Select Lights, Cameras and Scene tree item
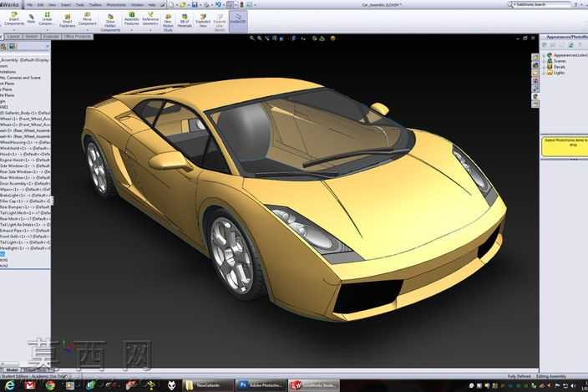The height and width of the screenshot is (392, 588). tap(20, 78)
